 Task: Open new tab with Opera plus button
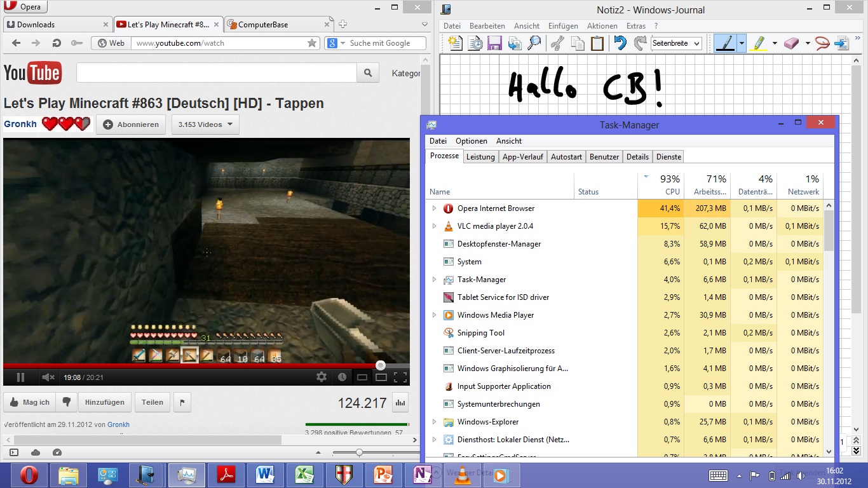(342, 24)
